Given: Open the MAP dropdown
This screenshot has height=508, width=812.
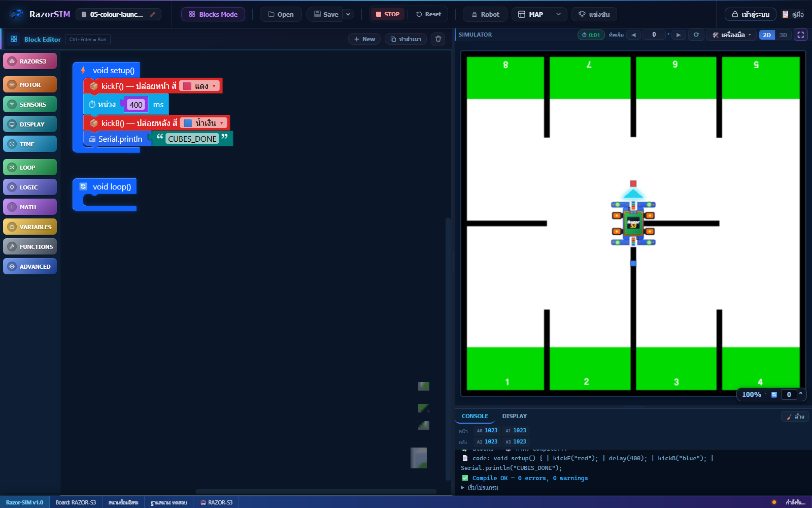Looking at the screenshot, I should (539, 14).
